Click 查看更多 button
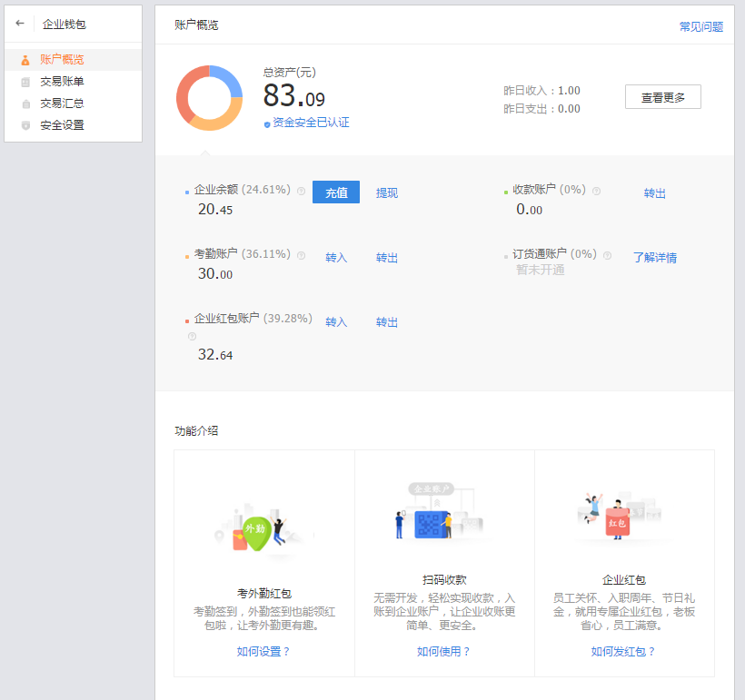The width and height of the screenshot is (745, 700). (x=662, y=97)
